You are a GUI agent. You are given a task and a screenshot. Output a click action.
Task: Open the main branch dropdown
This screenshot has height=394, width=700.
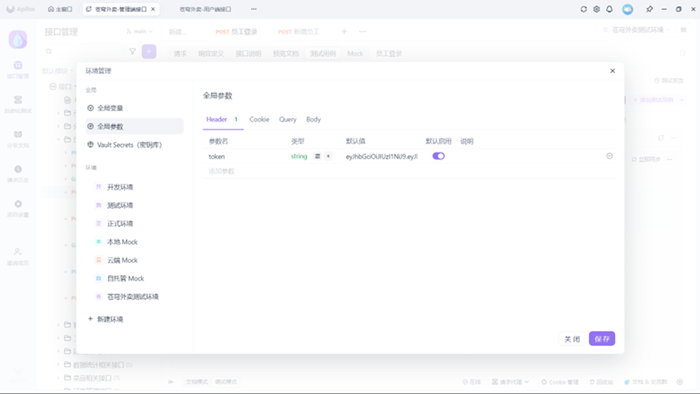pyautogui.click(x=140, y=32)
